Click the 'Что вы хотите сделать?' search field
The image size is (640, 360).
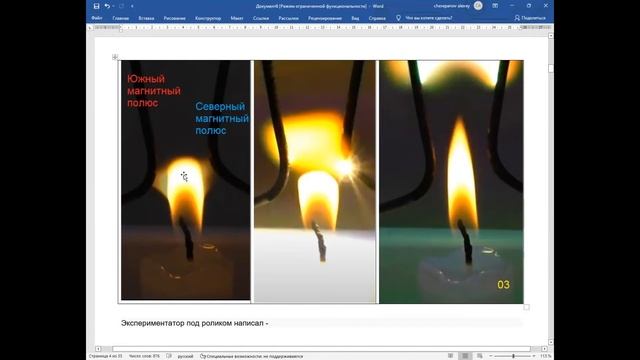429,18
